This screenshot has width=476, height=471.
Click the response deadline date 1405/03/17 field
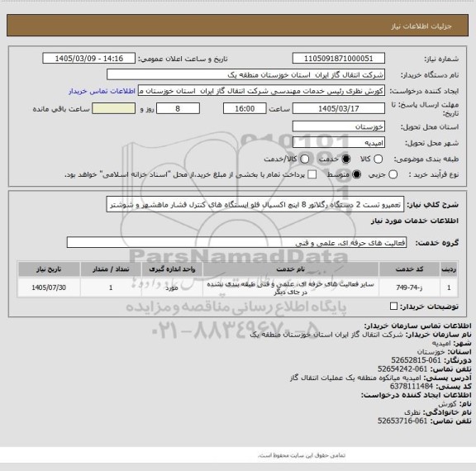(x=339, y=108)
